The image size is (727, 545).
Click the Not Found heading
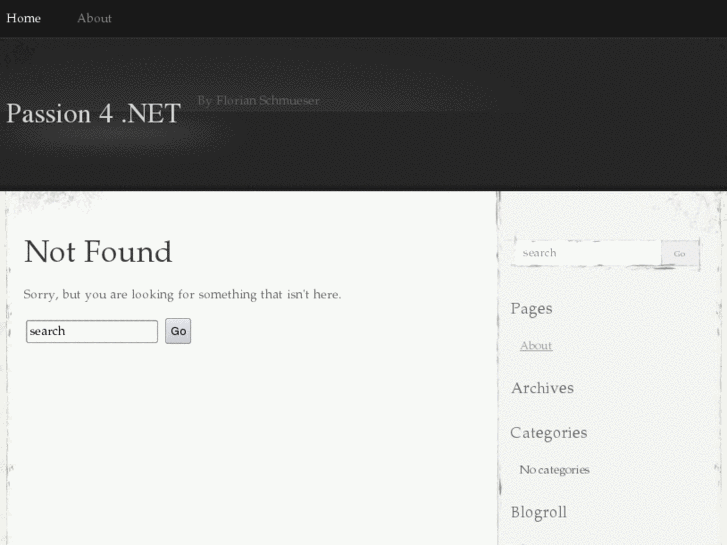click(x=98, y=252)
